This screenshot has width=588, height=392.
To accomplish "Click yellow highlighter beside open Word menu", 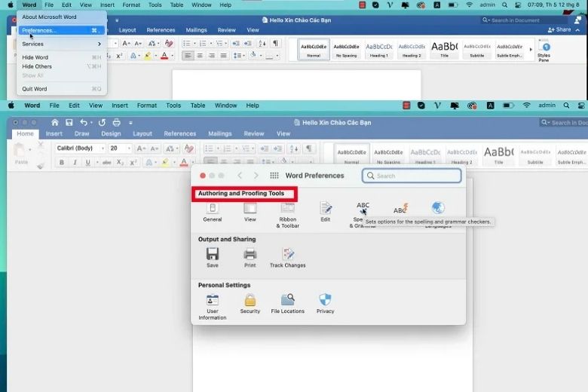I will click(147, 56).
